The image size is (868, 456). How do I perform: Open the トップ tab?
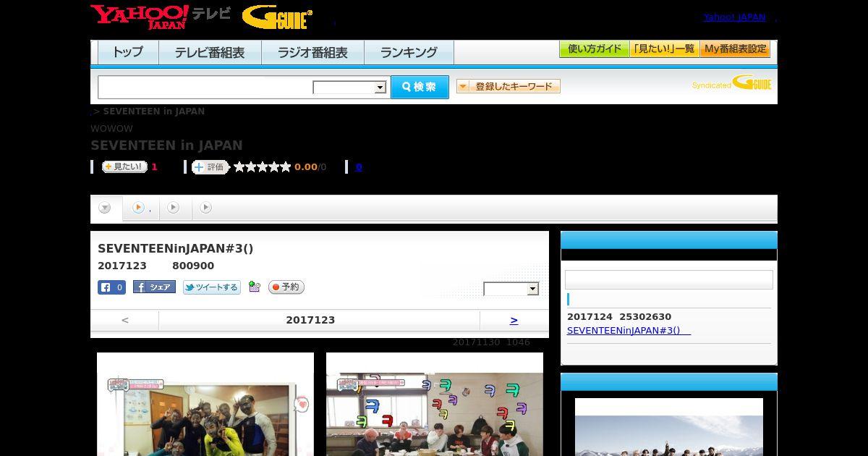pyautogui.click(x=128, y=52)
